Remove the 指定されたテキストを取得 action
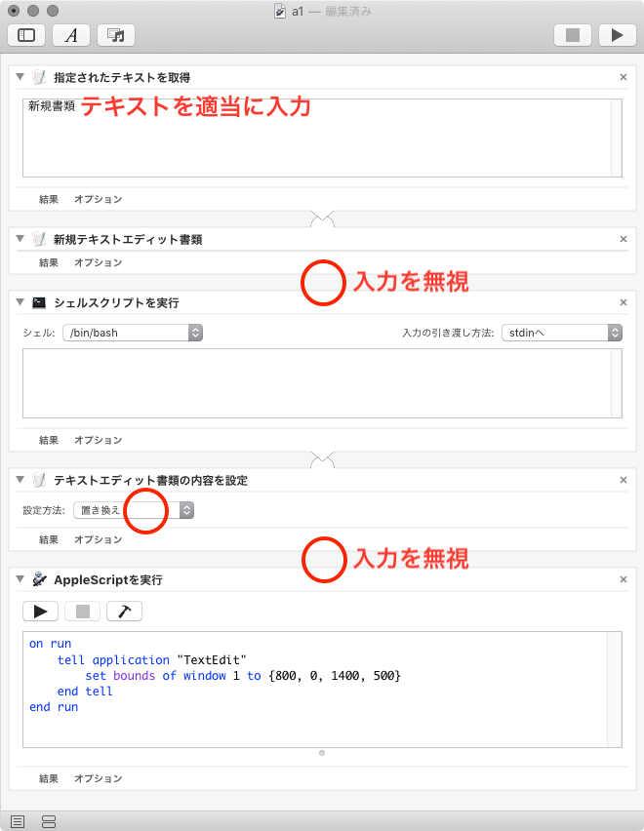The width and height of the screenshot is (644, 831). pyautogui.click(x=624, y=77)
